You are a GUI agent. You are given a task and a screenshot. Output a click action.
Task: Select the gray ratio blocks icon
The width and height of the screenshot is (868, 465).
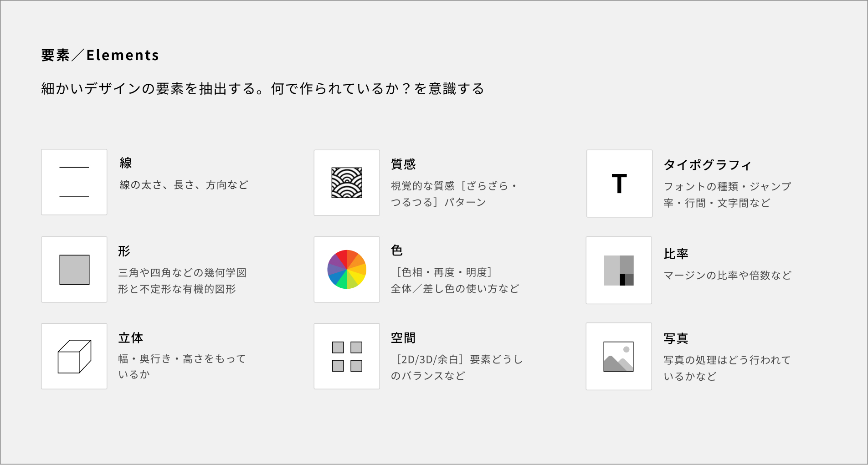pos(619,271)
